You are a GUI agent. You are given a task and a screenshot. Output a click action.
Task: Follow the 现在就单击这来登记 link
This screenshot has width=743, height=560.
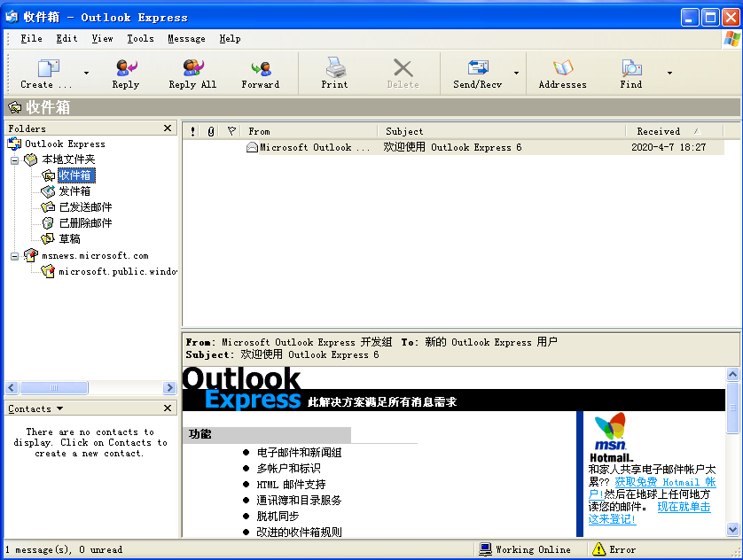[x=684, y=507]
